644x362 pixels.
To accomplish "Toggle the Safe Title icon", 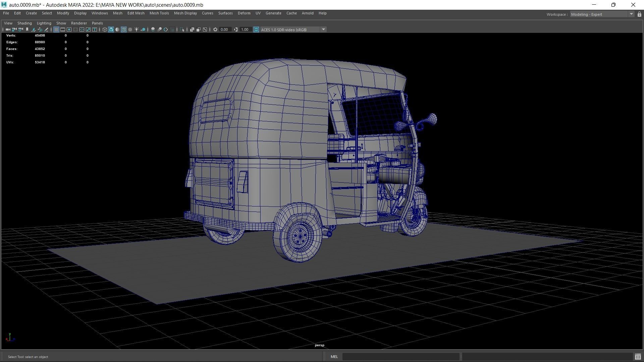I will click(x=95, y=29).
